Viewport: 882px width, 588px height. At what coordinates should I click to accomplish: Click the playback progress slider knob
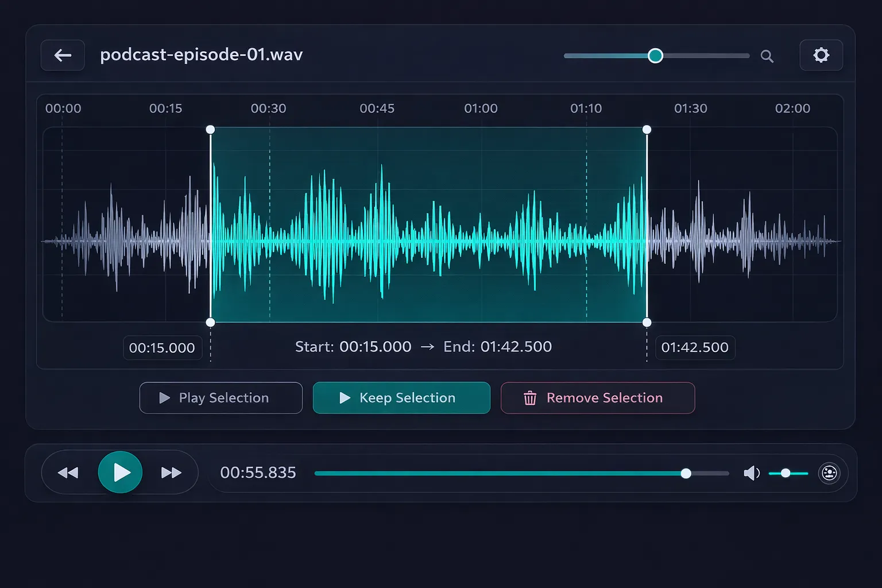(686, 473)
